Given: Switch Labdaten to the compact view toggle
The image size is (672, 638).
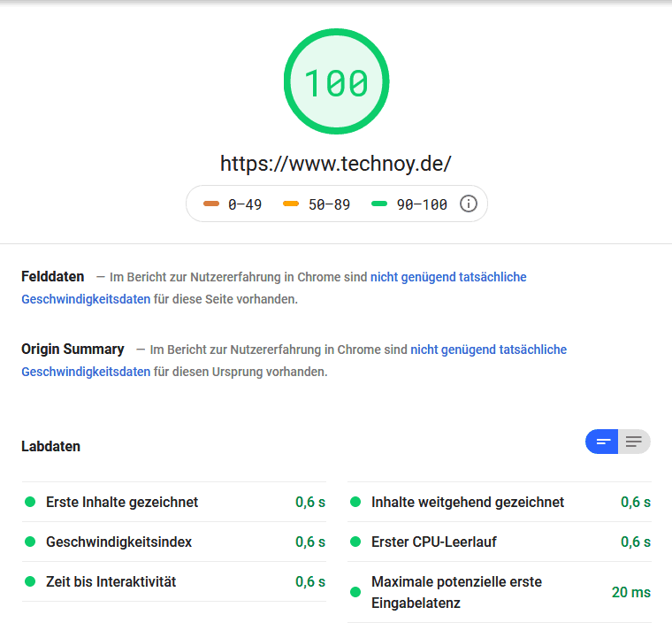Looking at the screenshot, I should pos(602,442).
